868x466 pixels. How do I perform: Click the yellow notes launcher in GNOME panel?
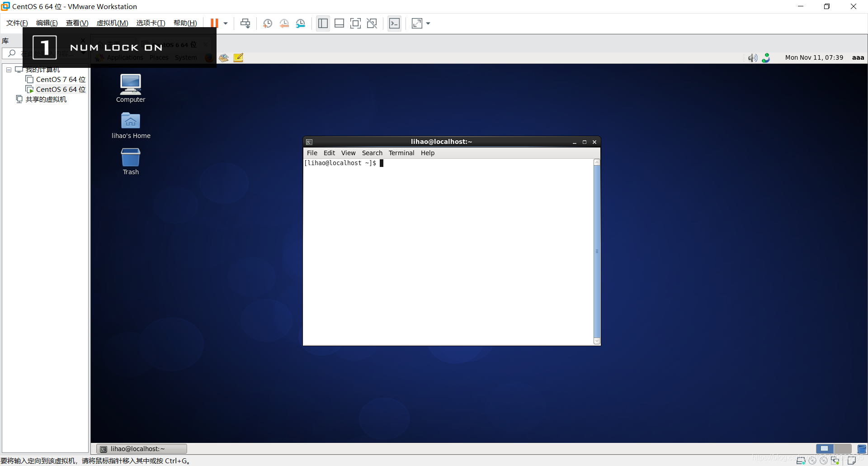pos(238,57)
